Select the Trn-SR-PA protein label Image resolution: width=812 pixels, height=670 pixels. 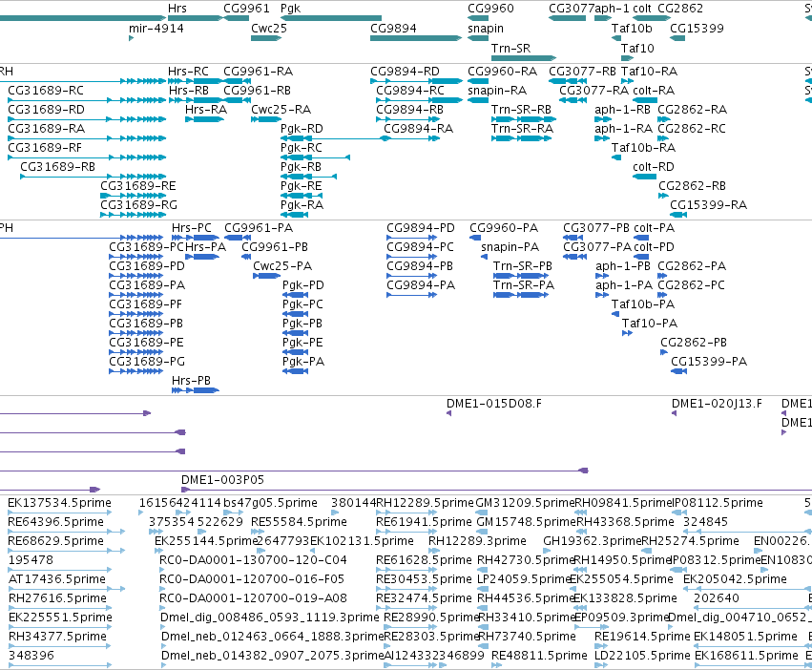pyautogui.click(x=524, y=285)
